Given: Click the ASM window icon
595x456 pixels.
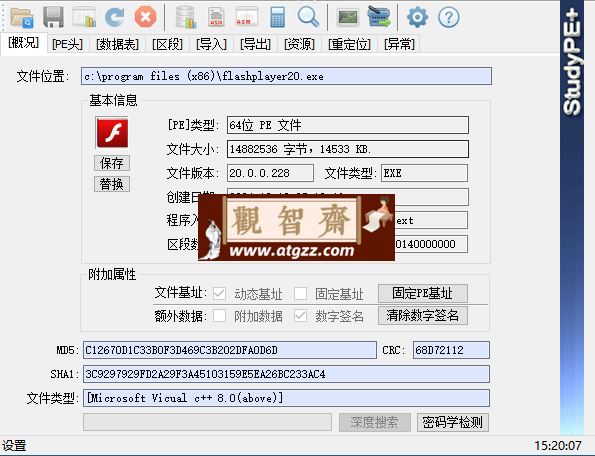Looking at the screenshot, I should pos(247,17).
